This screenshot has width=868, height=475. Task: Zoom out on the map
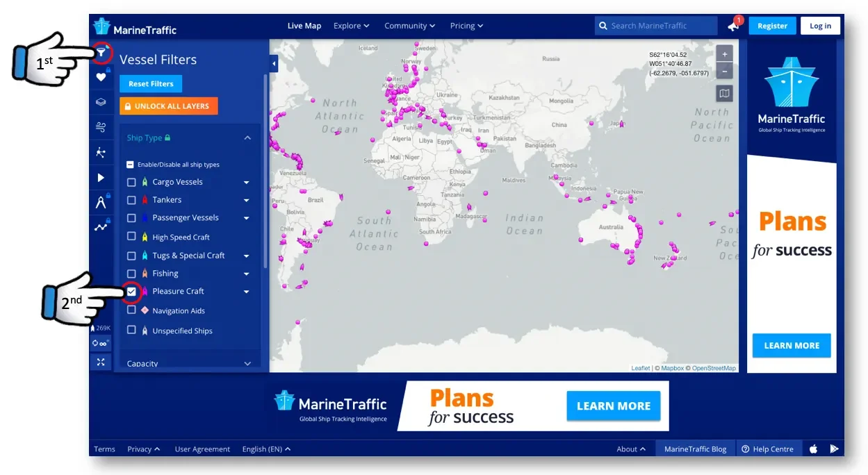point(724,71)
